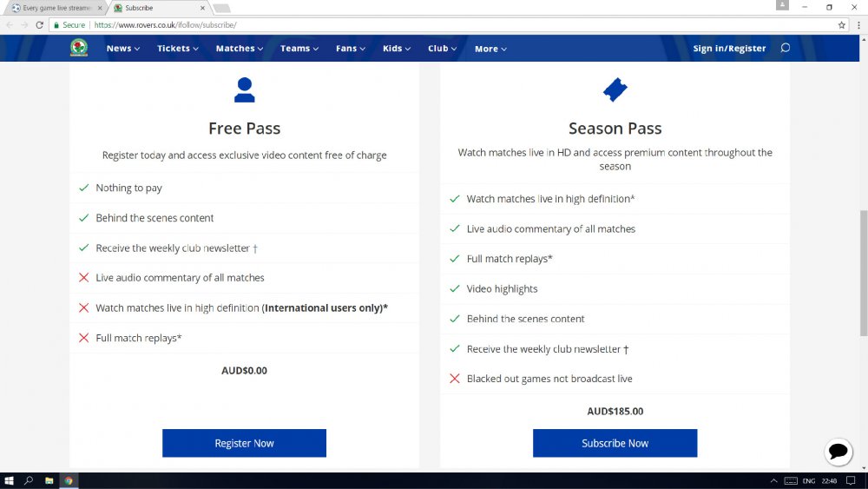Viewport: 868px width, 489px height.
Task: Open the live chat bubble widget
Action: [x=838, y=451]
